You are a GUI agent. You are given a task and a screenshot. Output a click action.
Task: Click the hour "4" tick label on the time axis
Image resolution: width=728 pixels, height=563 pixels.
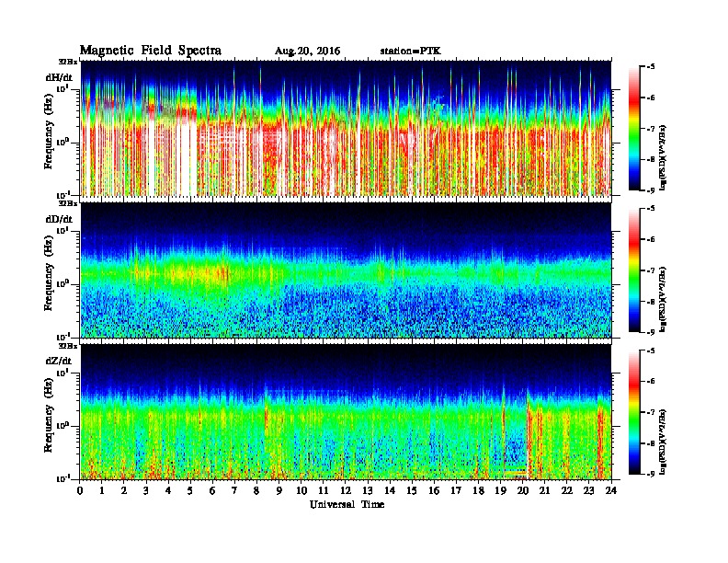(x=168, y=490)
